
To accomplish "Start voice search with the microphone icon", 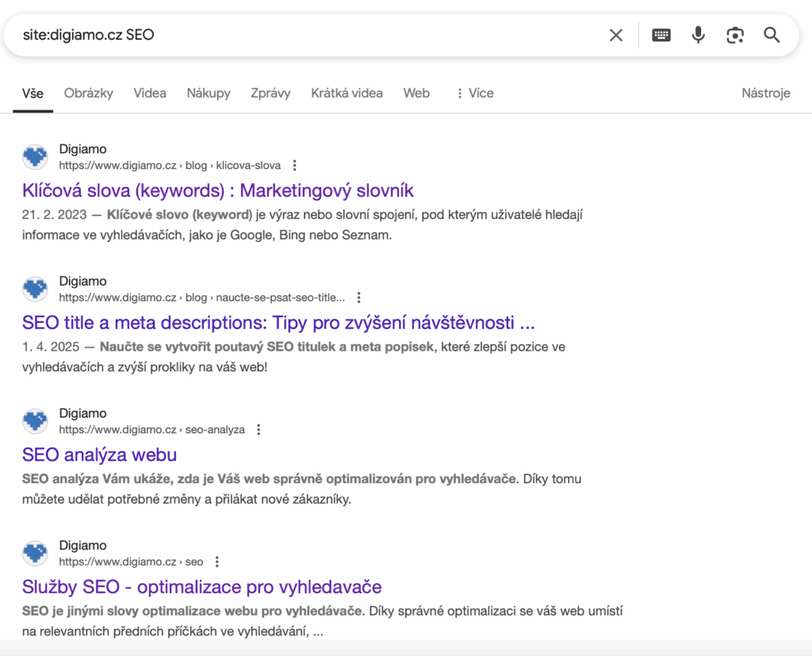I will [698, 35].
